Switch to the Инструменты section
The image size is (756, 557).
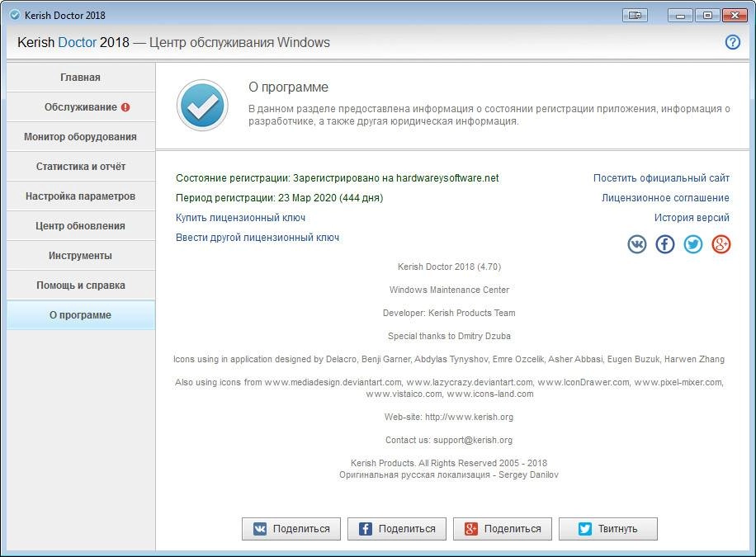coord(81,256)
